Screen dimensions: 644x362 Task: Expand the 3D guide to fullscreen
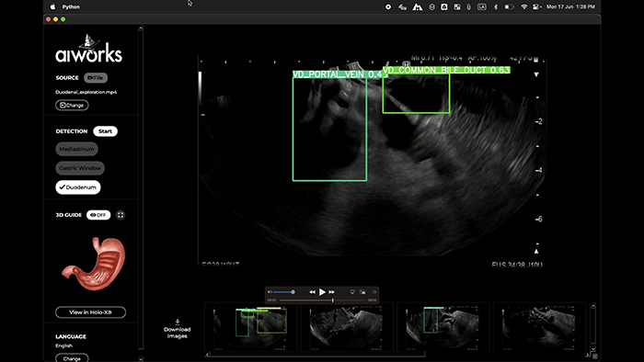121,215
